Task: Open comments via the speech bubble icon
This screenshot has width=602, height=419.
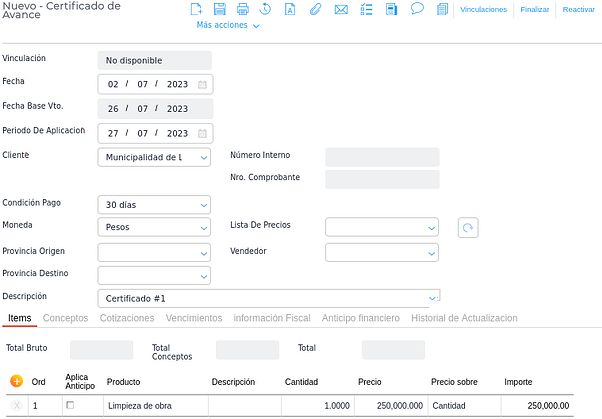Action: pyautogui.click(x=417, y=10)
